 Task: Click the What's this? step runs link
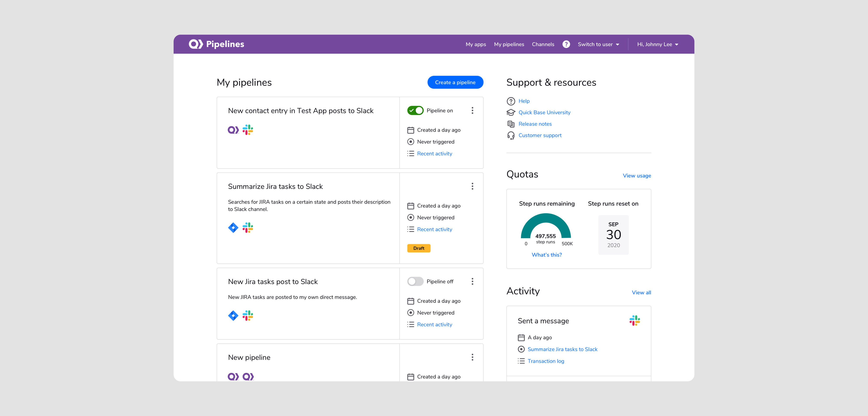coord(546,255)
